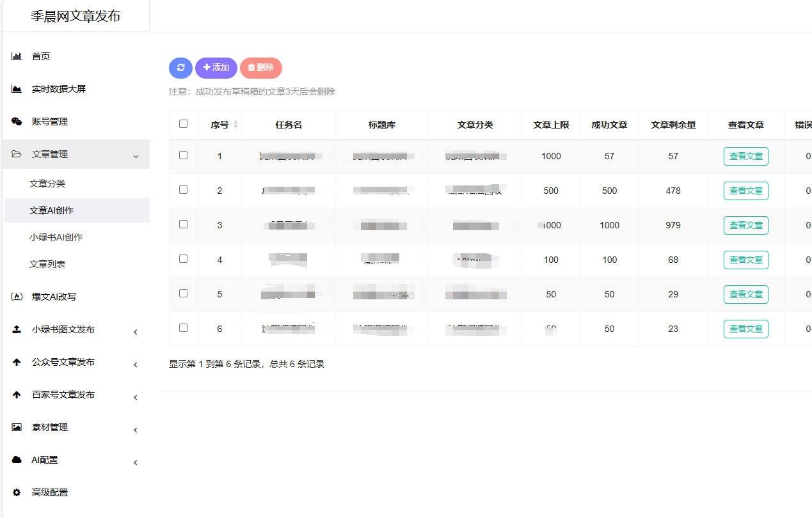This screenshot has width=812, height=518.
Task: Open the AI配置 settings
Action: pos(45,460)
